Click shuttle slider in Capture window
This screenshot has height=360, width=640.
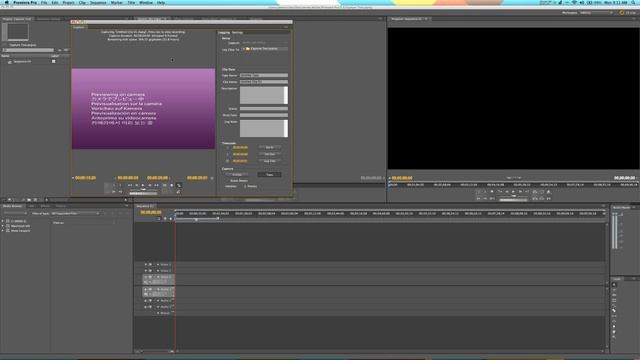click(143, 190)
